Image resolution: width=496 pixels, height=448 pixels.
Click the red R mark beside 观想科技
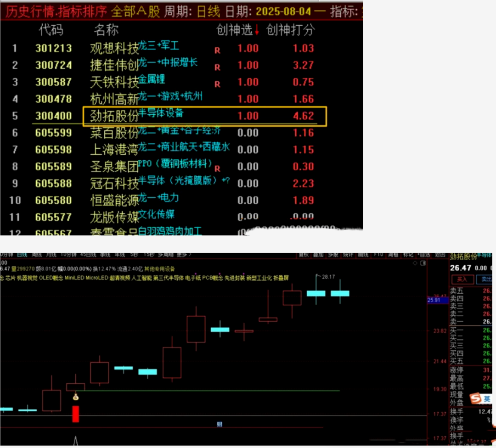pos(217,50)
